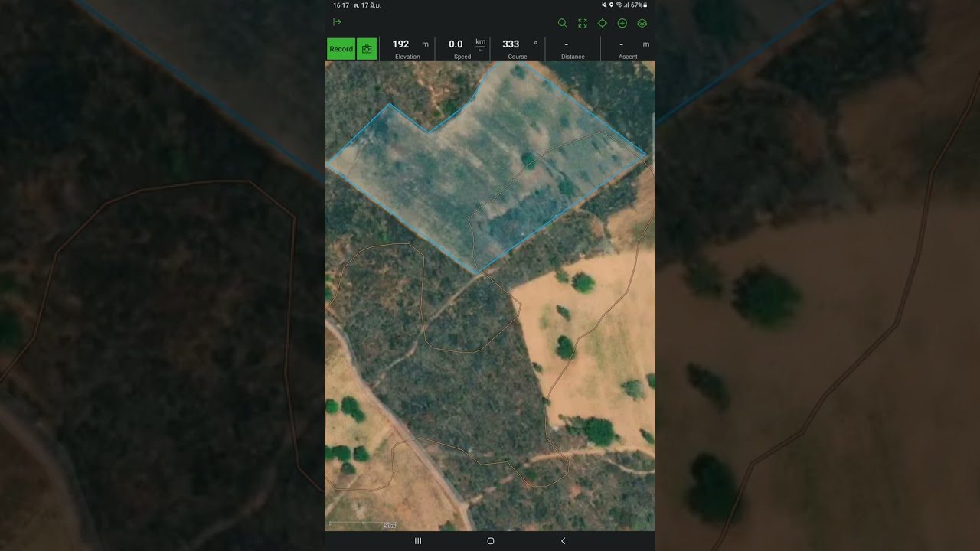Tap the 50 m map scale bar
The height and width of the screenshot is (551, 980).
(x=362, y=525)
